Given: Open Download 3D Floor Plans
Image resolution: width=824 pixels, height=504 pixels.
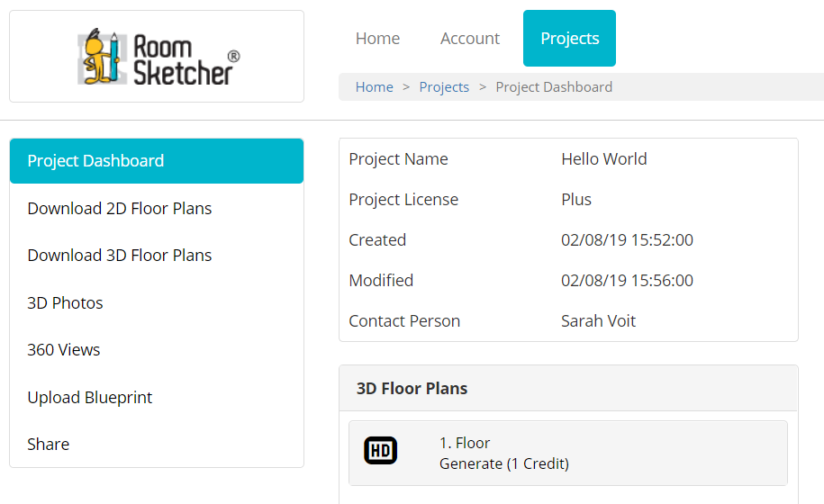Looking at the screenshot, I should click(157, 256).
